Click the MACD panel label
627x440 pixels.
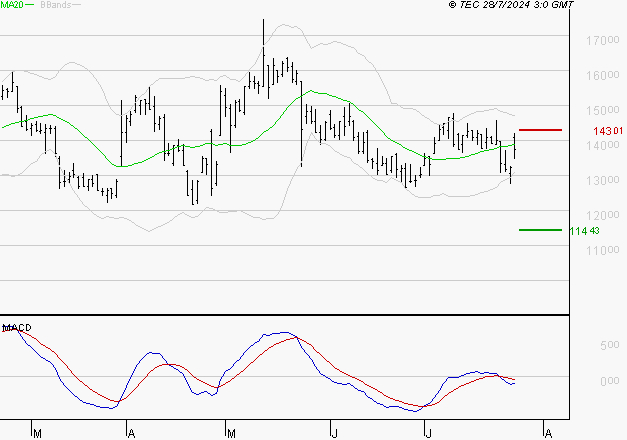coord(17,328)
